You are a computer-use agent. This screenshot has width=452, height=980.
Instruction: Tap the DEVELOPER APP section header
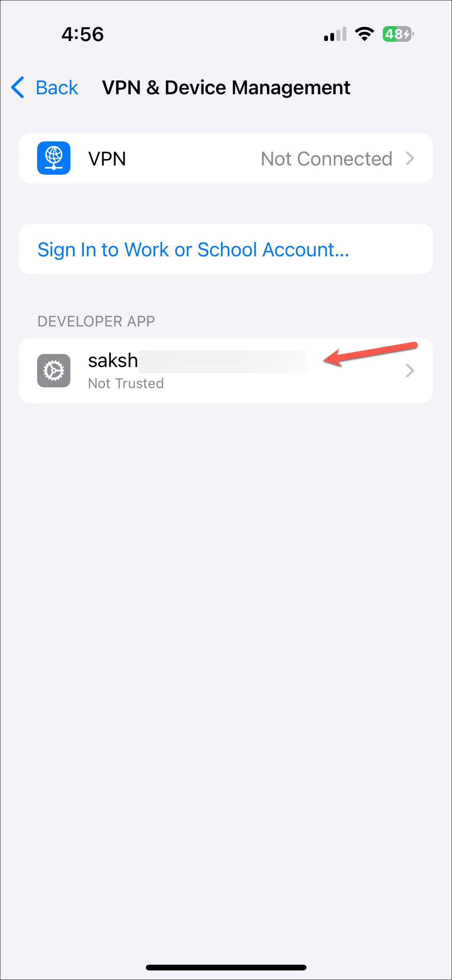tap(96, 321)
